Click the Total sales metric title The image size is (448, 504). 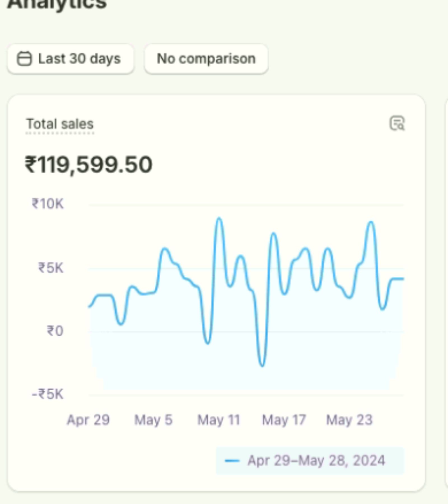[x=60, y=124]
